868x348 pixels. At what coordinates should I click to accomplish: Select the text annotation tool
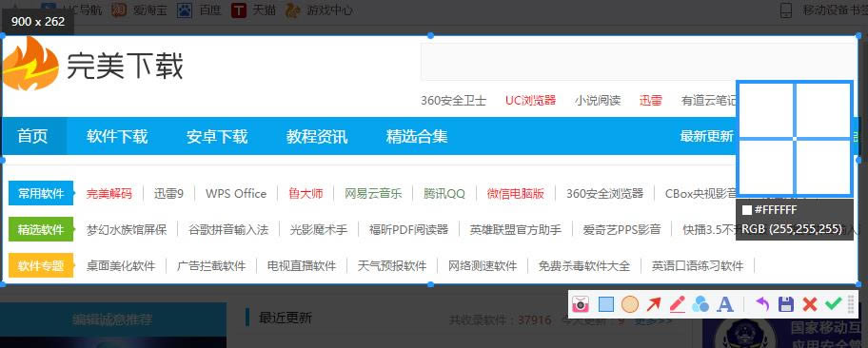pos(725,303)
